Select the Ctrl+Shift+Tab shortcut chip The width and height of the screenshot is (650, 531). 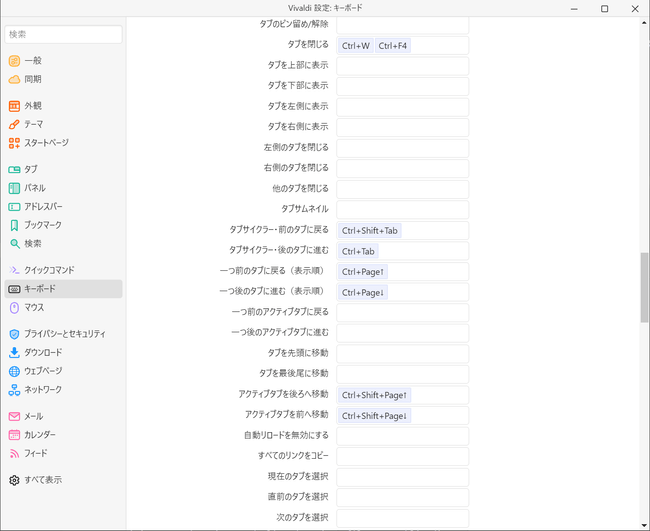(370, 230)
